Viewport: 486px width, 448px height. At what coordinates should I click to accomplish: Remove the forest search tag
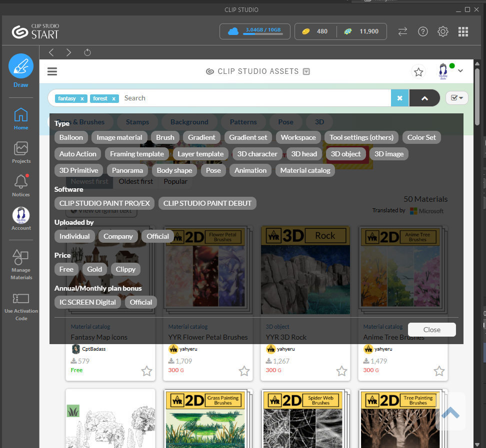(x=114, y=98)
